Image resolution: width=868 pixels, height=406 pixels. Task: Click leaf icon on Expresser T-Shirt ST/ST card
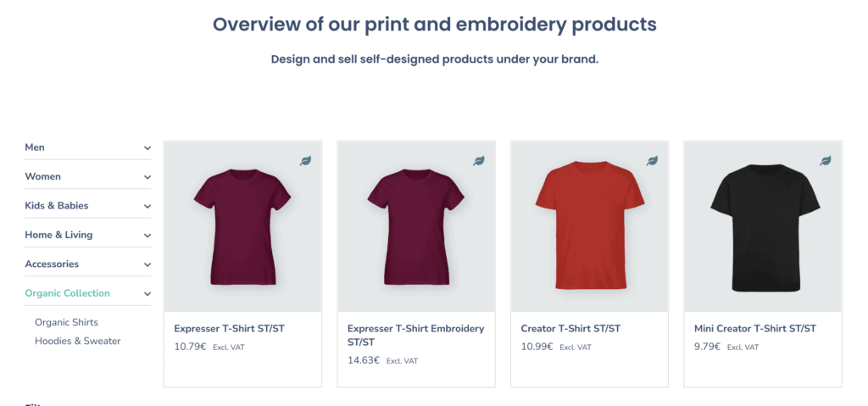[x=305, y=161]
